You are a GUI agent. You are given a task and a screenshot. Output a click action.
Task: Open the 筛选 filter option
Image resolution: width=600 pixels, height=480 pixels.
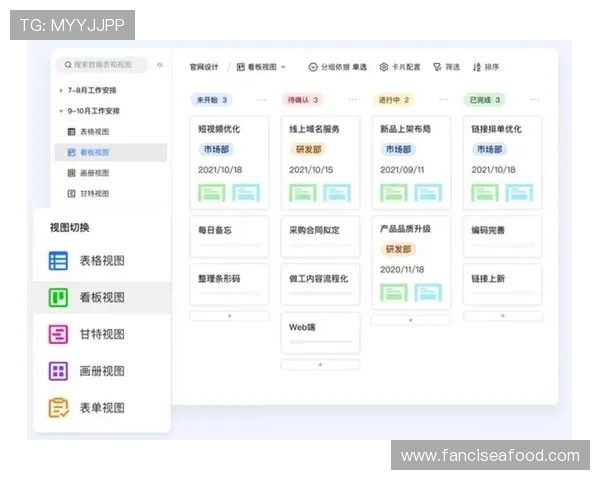[446, 67]
